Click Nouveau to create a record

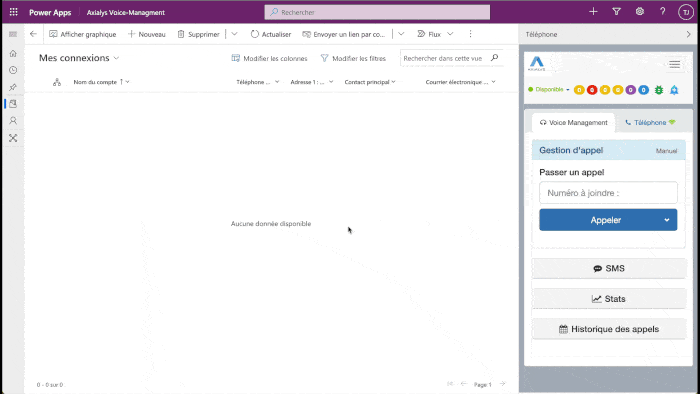point(146,34)
